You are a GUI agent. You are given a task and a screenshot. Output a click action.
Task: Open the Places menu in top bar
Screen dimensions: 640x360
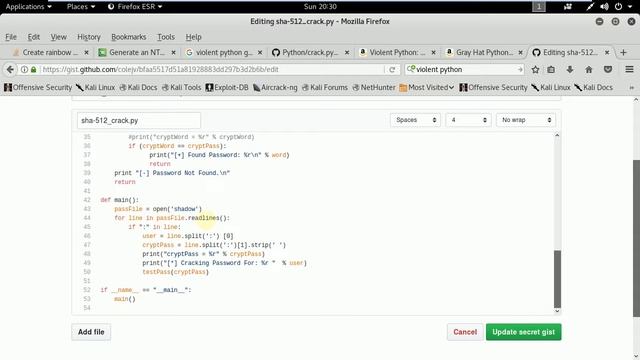click(x=81, y=7)
